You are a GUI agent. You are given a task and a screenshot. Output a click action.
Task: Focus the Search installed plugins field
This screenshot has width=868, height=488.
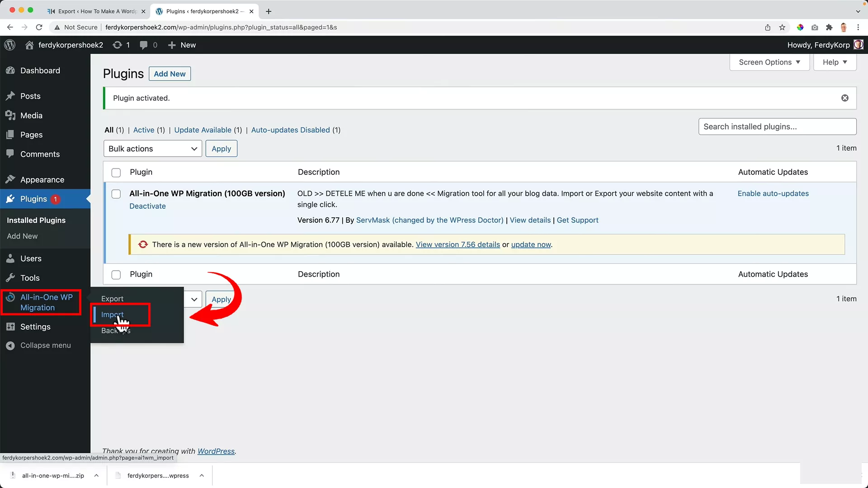pyautogui.click(x=777, y=127)
